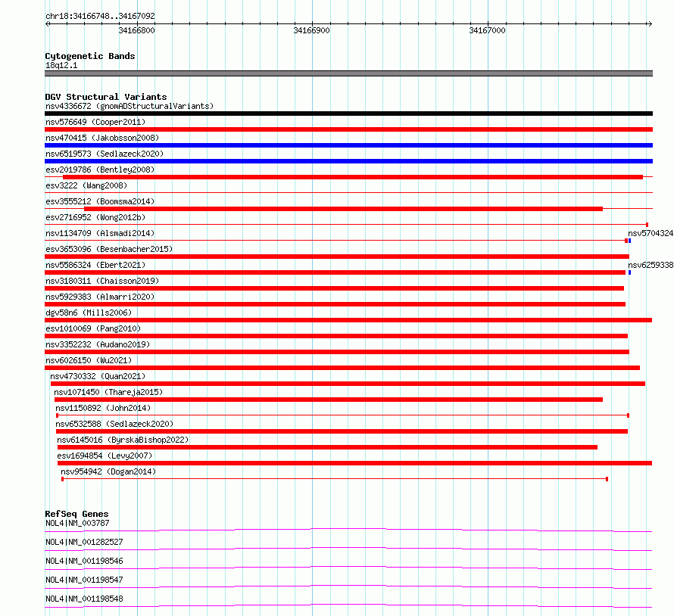Open variant esv1694854 (Levy2007)
674x616 pixels.
(105, 456)
